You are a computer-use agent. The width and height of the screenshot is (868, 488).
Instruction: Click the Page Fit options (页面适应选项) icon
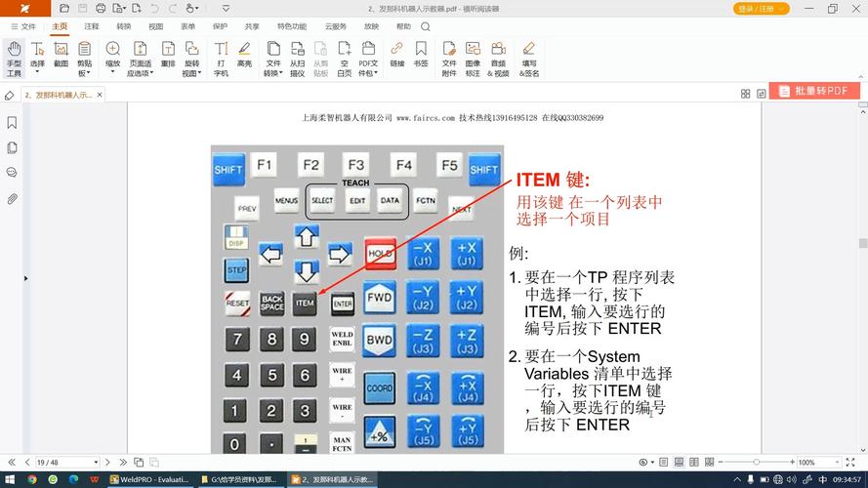(x=140, y=49)
